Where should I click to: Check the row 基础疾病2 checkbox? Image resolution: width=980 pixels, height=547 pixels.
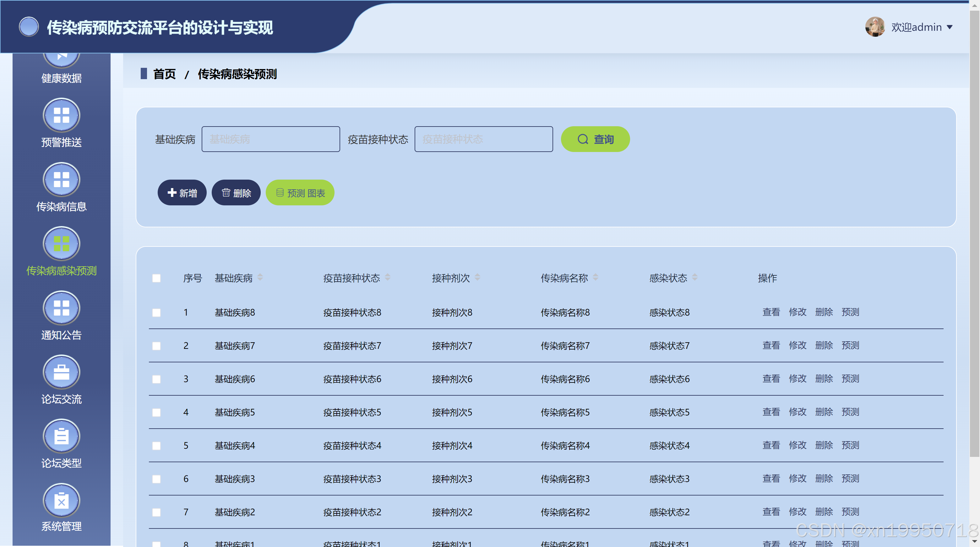[x=156, y=512]
